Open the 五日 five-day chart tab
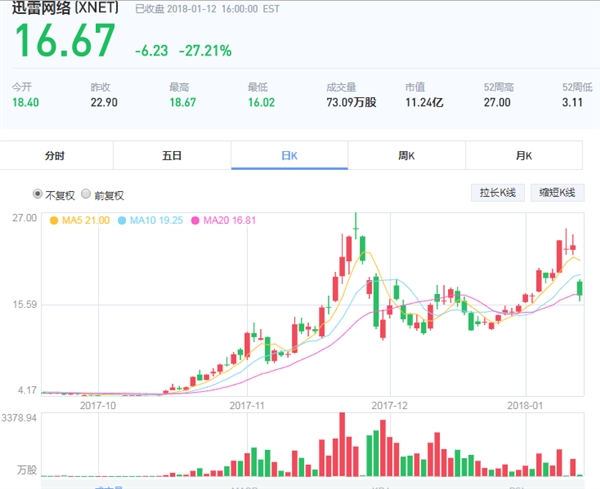 [x=171, y=156]
